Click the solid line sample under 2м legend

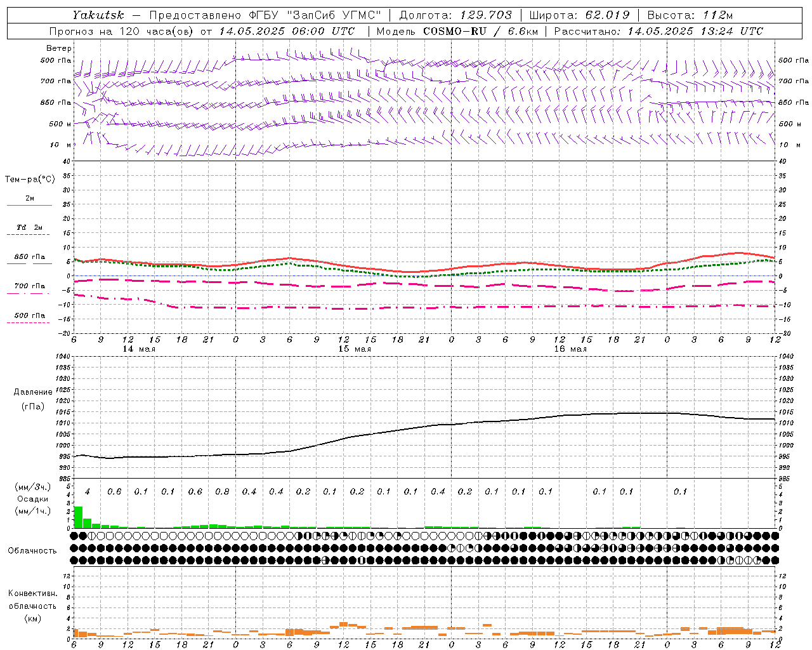click(x=29, y=205)
